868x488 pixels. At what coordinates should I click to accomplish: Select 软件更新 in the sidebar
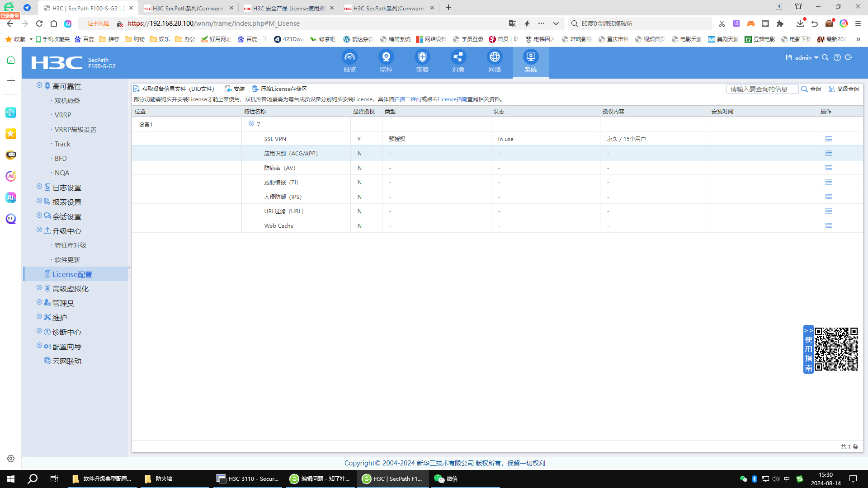point(67,260)
